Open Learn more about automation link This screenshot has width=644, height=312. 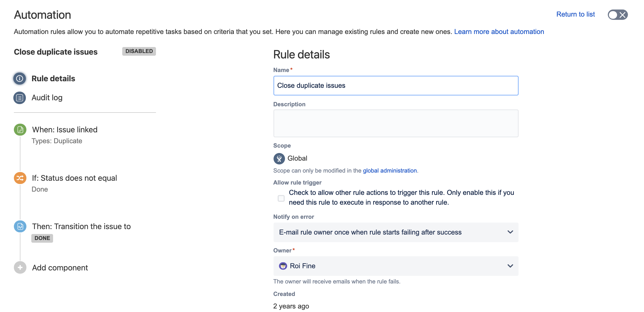coord(499,32)
